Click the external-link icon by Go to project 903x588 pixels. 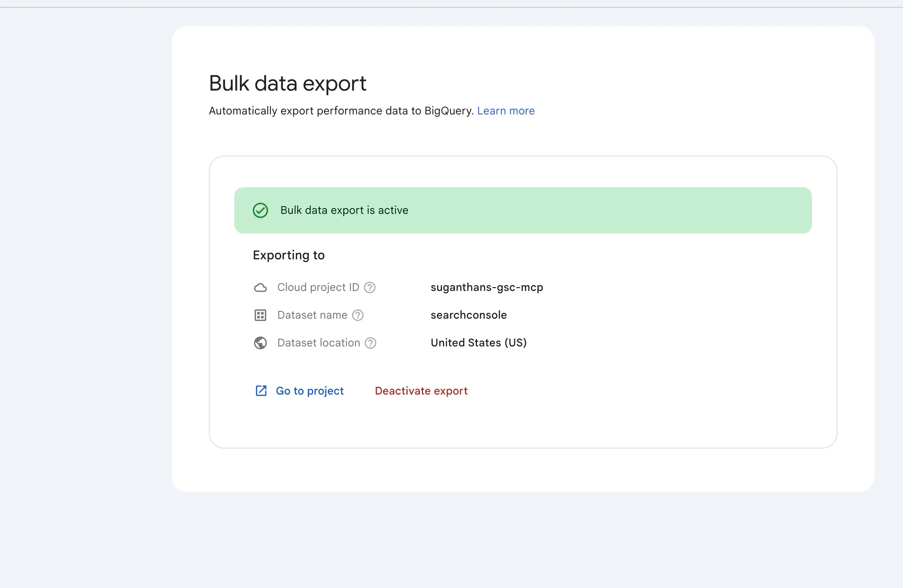(x=261, y=391)
